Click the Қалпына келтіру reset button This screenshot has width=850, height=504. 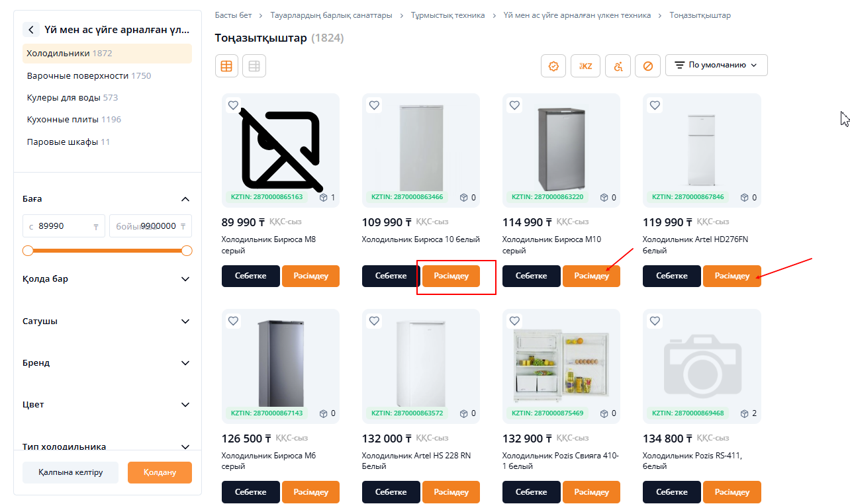click(x=70, y=473)
